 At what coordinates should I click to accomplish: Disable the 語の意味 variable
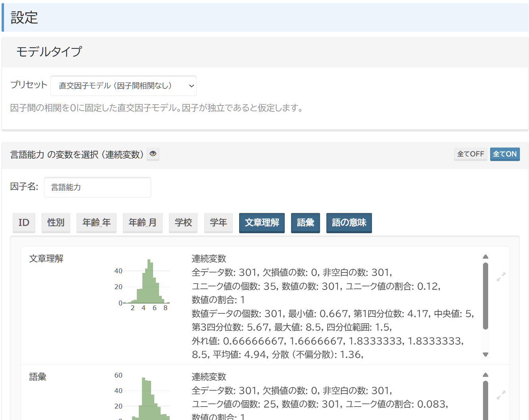(349, 223)
